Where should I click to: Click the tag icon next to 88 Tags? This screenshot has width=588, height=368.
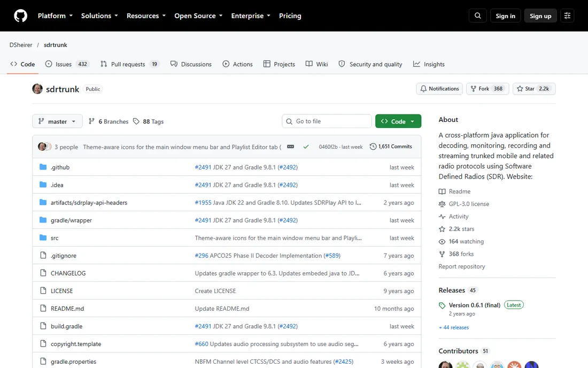136,121
